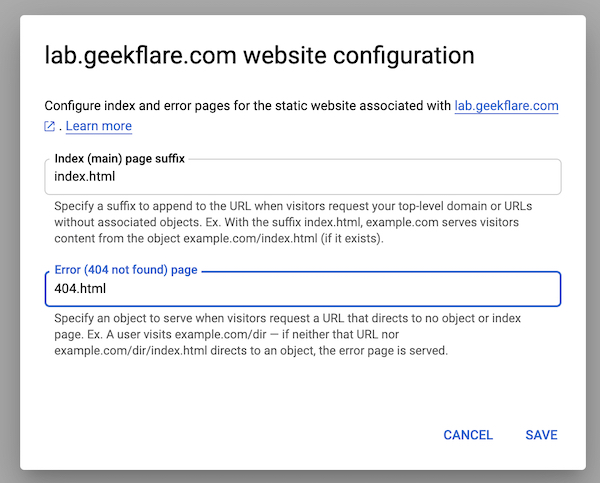
Task: Focus the Index (main) page suffix field
Action: point(302,177)
